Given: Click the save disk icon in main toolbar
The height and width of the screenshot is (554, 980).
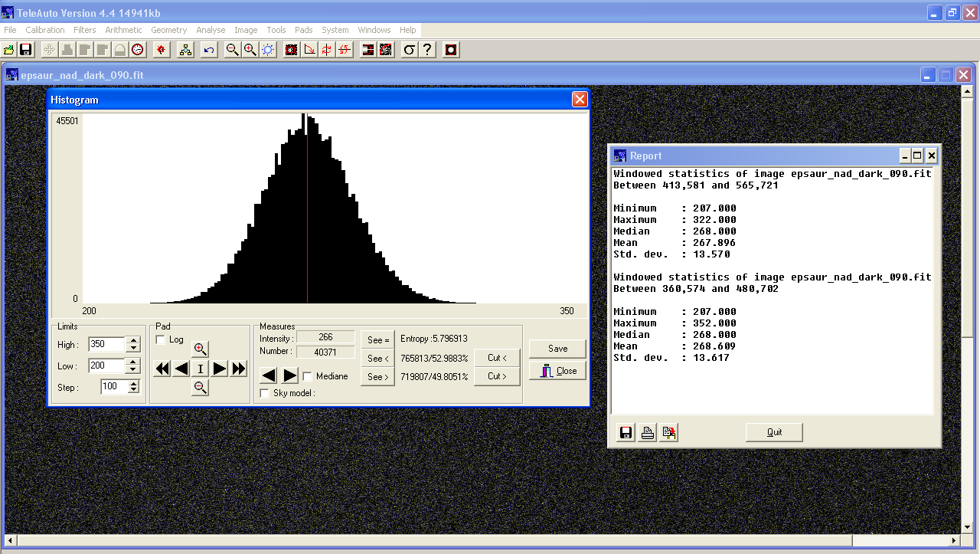Looking at the screenshot, I should 26,50.
